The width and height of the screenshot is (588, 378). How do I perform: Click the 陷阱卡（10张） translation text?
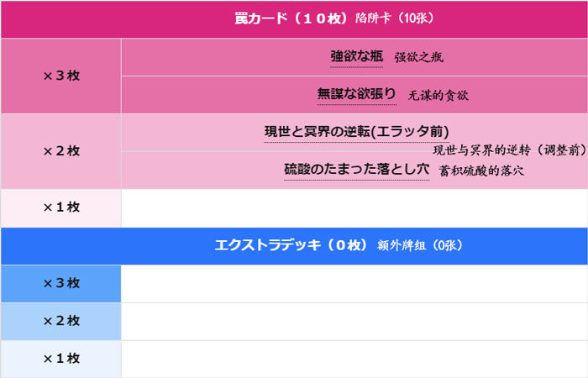[x=395, y=18]
